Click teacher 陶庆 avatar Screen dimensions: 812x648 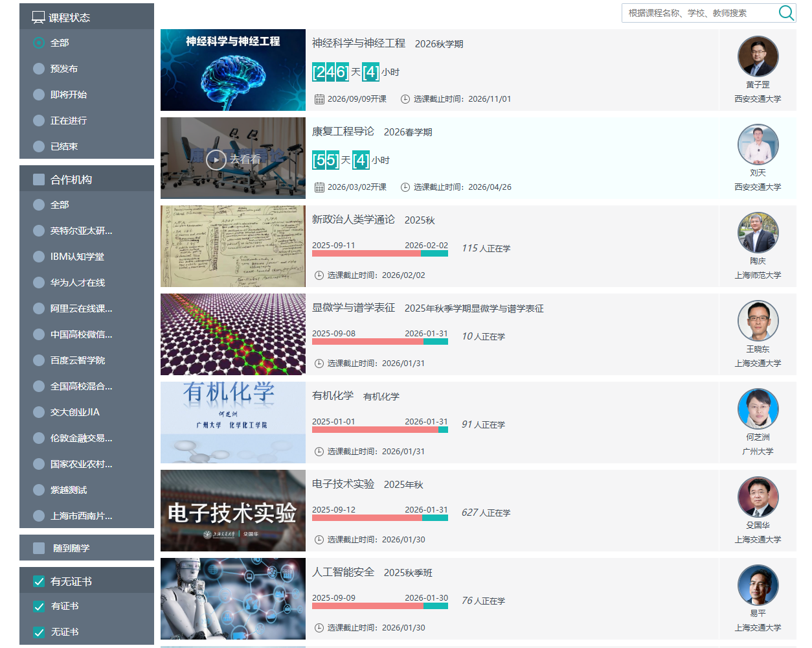point(758,233)
